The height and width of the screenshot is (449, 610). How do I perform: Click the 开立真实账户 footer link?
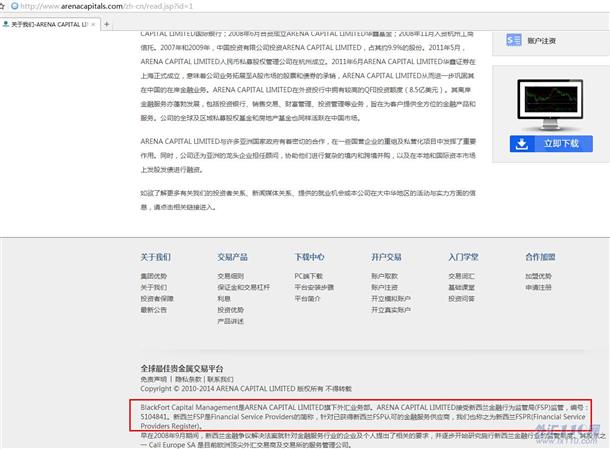tap(391, 310)
